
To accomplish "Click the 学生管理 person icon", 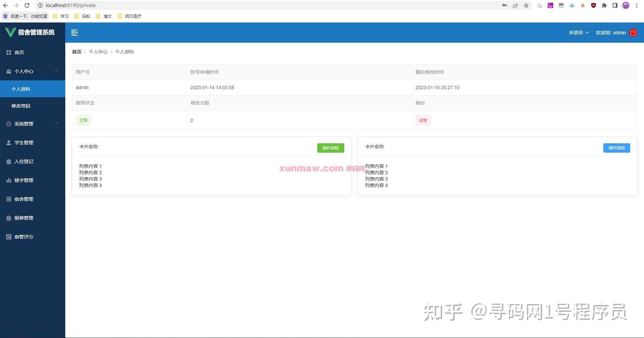I will click(9, 143).
